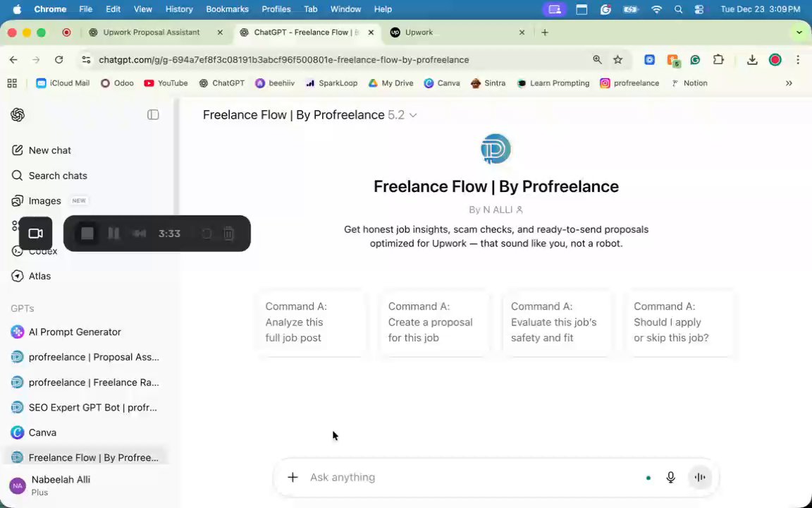
Task: Open Atlas in the sidebar
Action: [31, 277]
